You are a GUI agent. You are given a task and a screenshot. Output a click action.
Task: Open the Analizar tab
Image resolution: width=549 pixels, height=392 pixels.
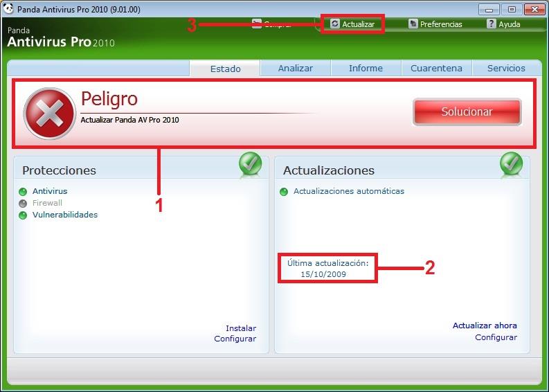point(296,68)
